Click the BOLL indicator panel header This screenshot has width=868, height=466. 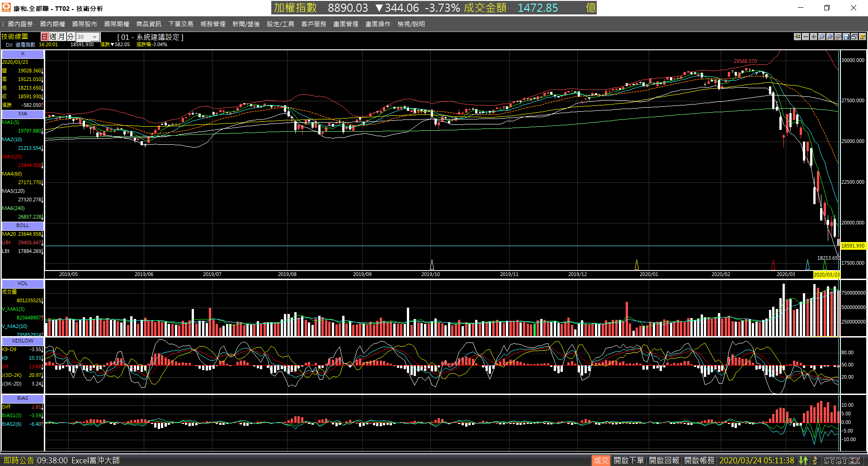[x=23, y=226]
